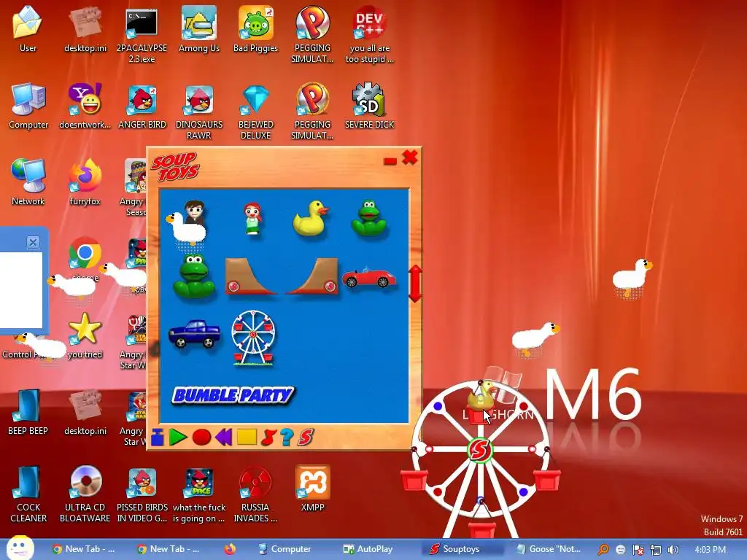Pick the blue pickup truck toy
This screenshot has width=747, height=560.
194,334
